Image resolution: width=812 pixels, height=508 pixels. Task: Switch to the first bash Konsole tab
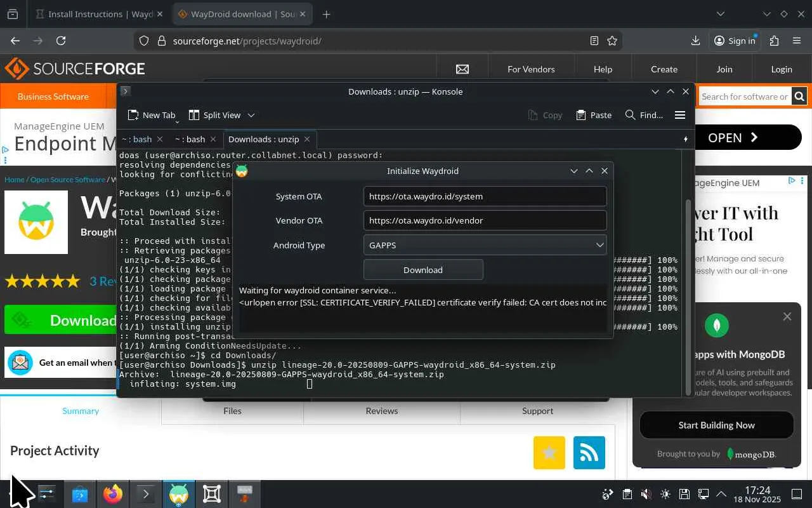click(x=137, y=139)
